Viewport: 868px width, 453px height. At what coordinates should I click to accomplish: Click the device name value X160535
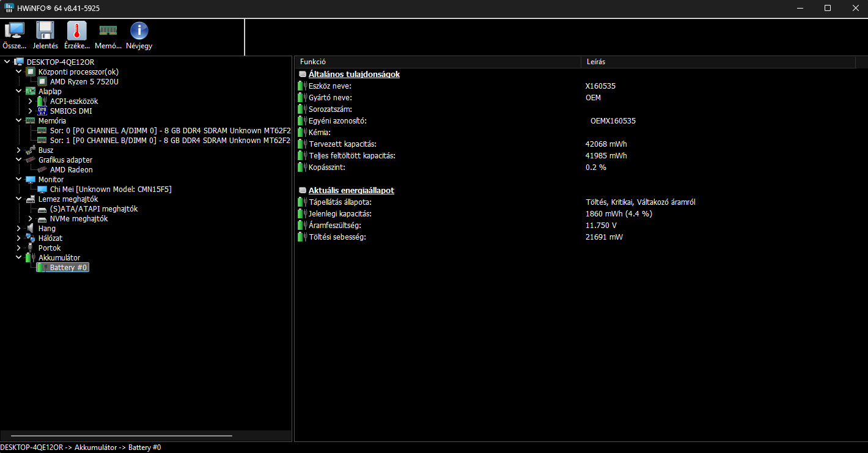[600, 86]
